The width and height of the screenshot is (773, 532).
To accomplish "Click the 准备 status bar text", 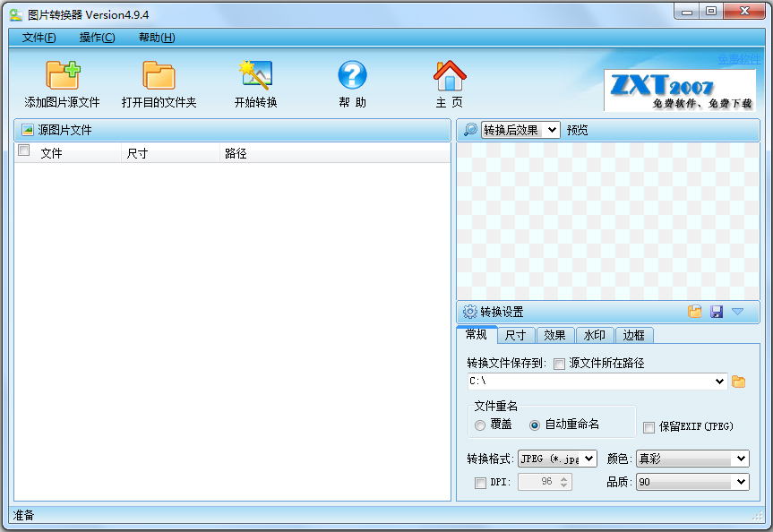I will click(23, 515).
